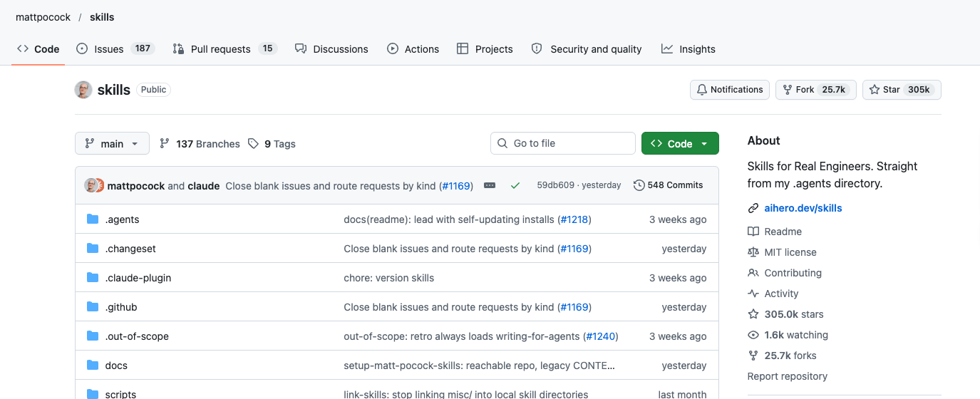
Task: Open the Code tab
Action: [38, 49]
